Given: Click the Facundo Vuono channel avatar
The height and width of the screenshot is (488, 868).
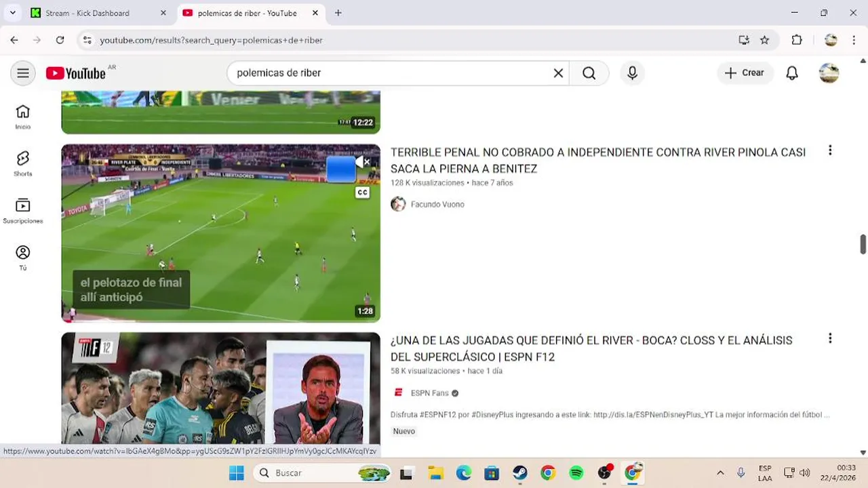Looking at the screenshot, I should (x=398, y=204).
